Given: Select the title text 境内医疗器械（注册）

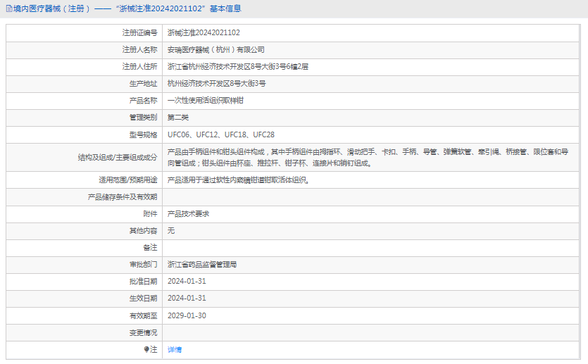Looking at the screenshot, I should 52,8.
